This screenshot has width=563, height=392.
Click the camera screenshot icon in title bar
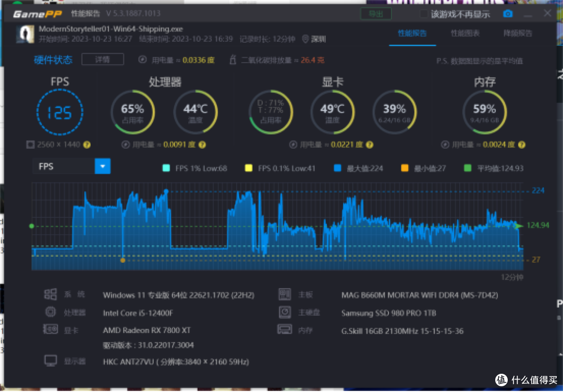coord(507,14)
